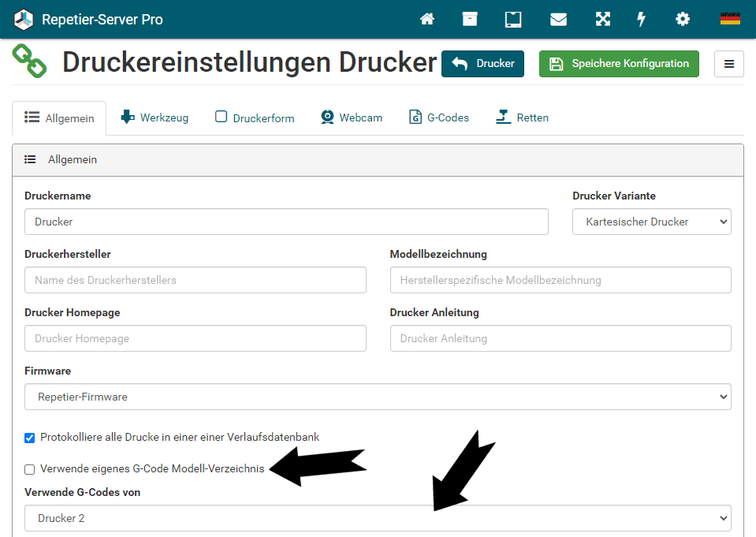Click the lightning bolt icon
This screenshot has height=537, width=756.
point(641,19)
